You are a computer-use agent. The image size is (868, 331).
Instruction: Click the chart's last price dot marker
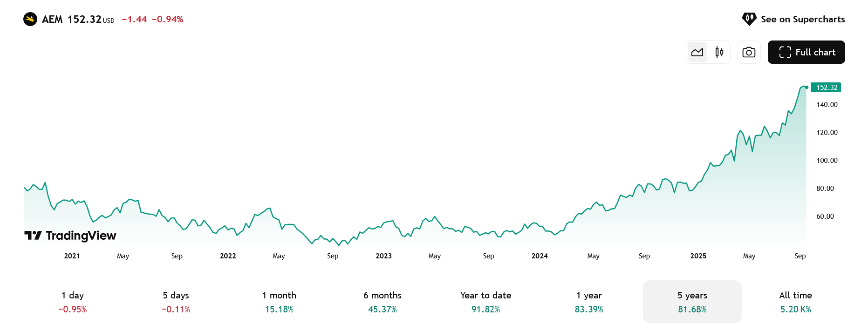pos(806,87)
